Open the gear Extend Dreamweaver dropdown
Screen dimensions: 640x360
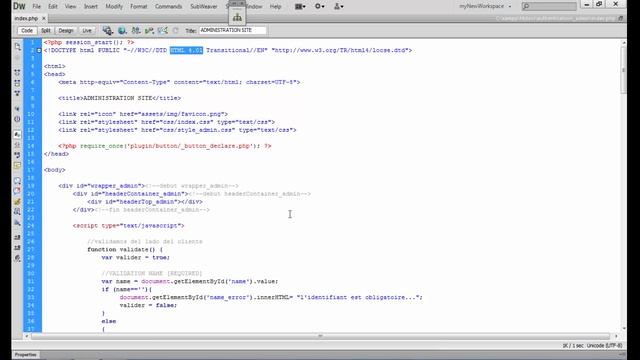[320, 6]
